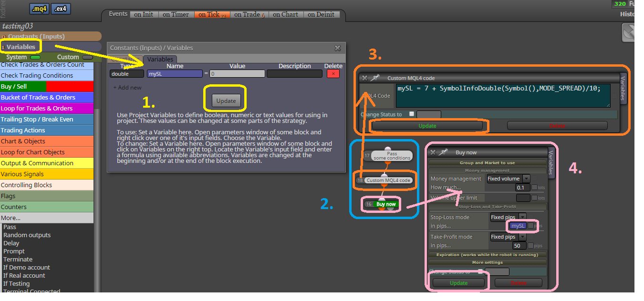Click the + Add new variable link

[127, 88]
